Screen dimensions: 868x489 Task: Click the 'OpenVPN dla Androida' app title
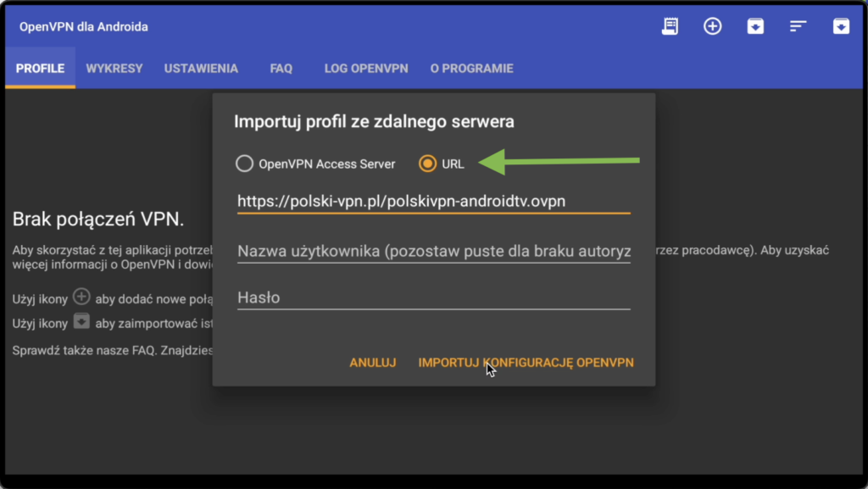[84, 26]
